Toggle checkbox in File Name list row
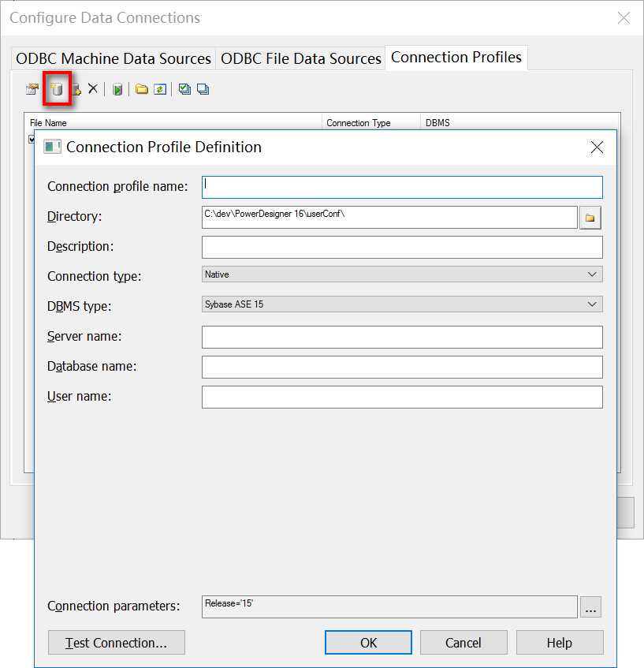Image resolution: width=644 pixels, height=668 pixels. (x=31, y=139)
